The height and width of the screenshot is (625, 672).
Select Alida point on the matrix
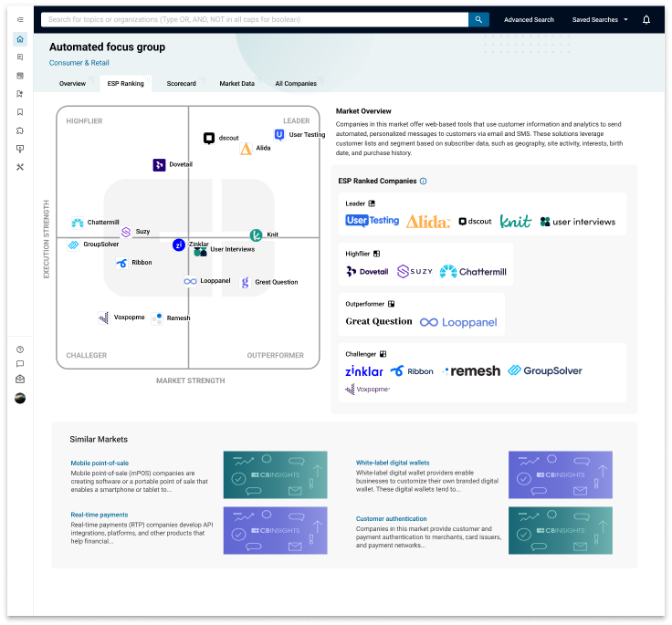(246, 149)
